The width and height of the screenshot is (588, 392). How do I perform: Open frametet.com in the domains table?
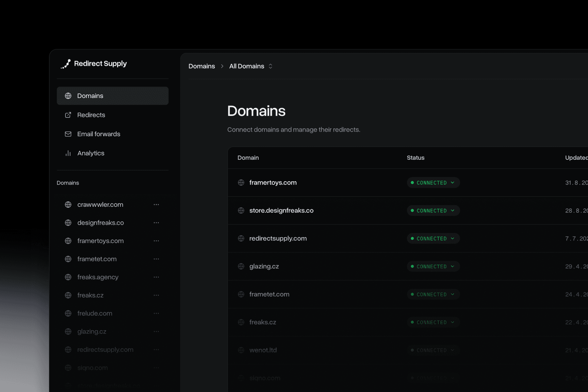point(269,294)
